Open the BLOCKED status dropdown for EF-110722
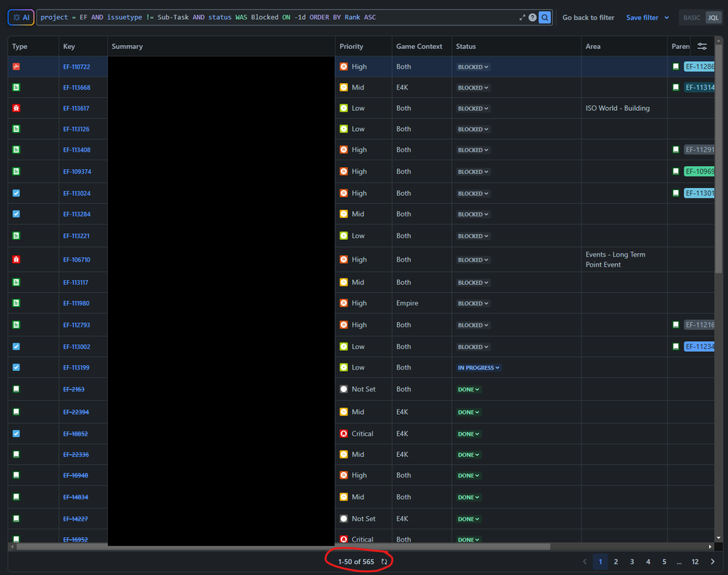 coord(473,67)
